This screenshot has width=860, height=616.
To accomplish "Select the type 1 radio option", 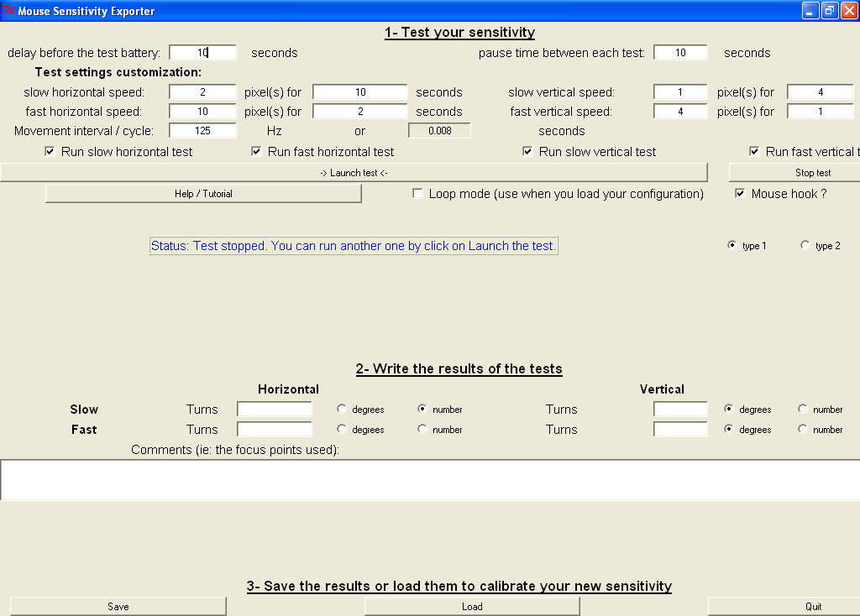I will pyautogui.click(x=732, y=246).
